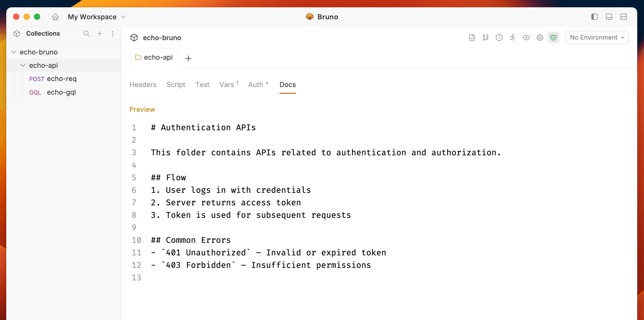This screenshot has height=320, width=644.
Task: Toggle the sidebar layout control
Action: [x=594, y=17]
